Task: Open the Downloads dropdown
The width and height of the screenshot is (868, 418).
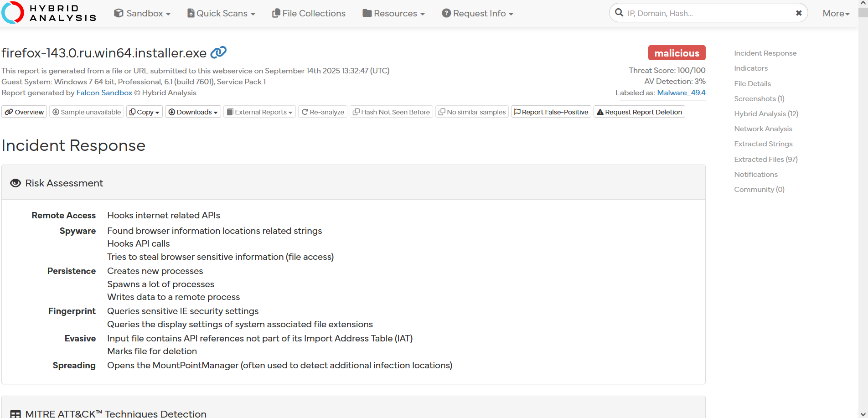Action: (193, 112)
